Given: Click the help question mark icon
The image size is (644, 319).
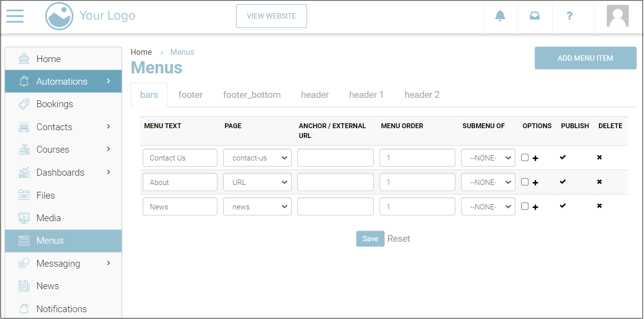Looking at the screenshot, I should (x=570, y=16).
